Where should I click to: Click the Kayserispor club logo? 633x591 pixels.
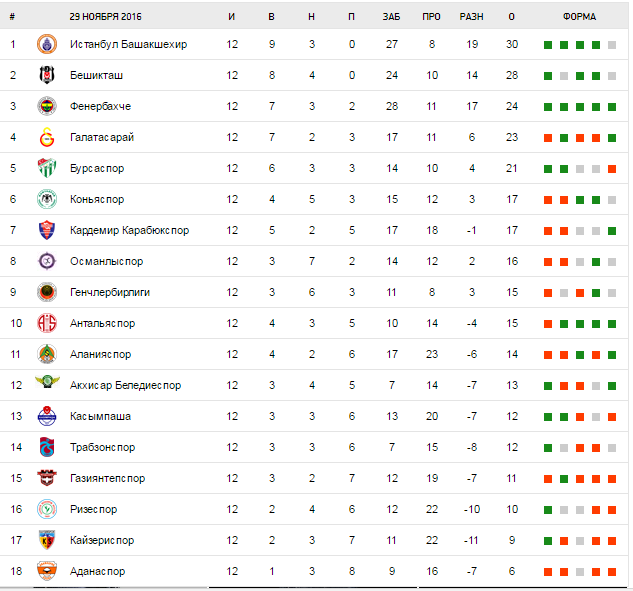pyautogui.click(x=47, y=540)
